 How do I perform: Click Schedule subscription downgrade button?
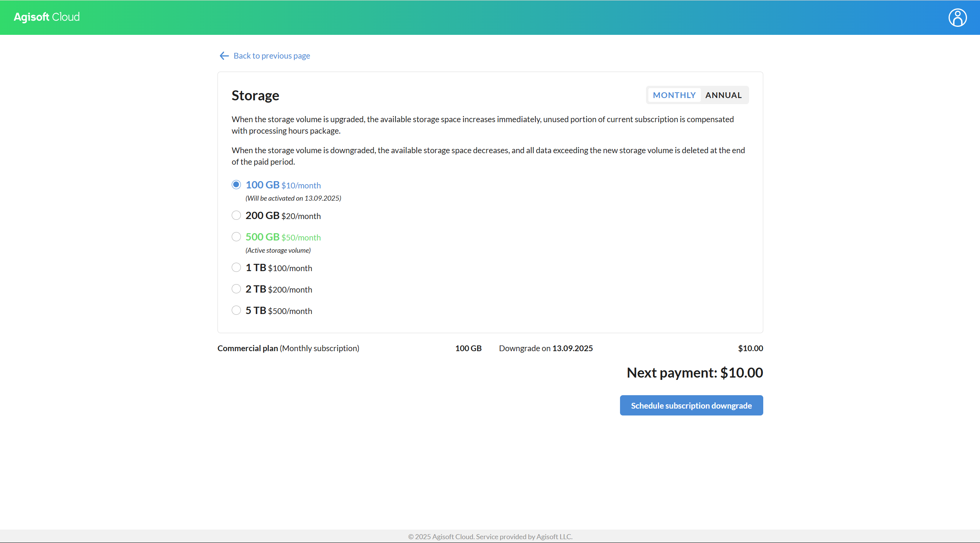(691, 405)
